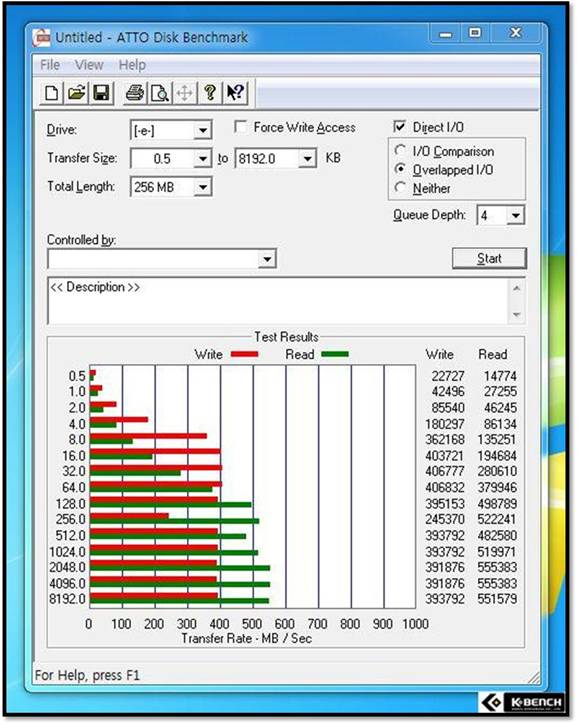Open Print Preview from the toolbar

pyautogui.click(x=160, y=93)
